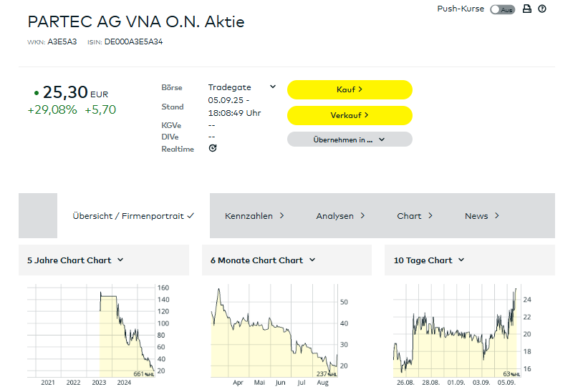This screenshot has height=392, width=583.
Task: Select the WKN value A3E5A3
Action: pyautogui.click(x=62, y=41)
